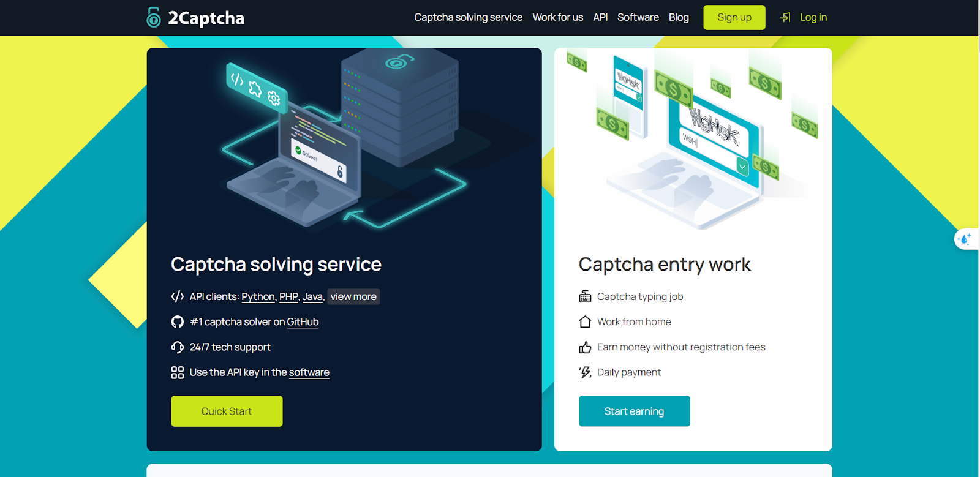Open the GitHub link
The width and height of the screenshot is (980, 477).
[x=303, y=321]
